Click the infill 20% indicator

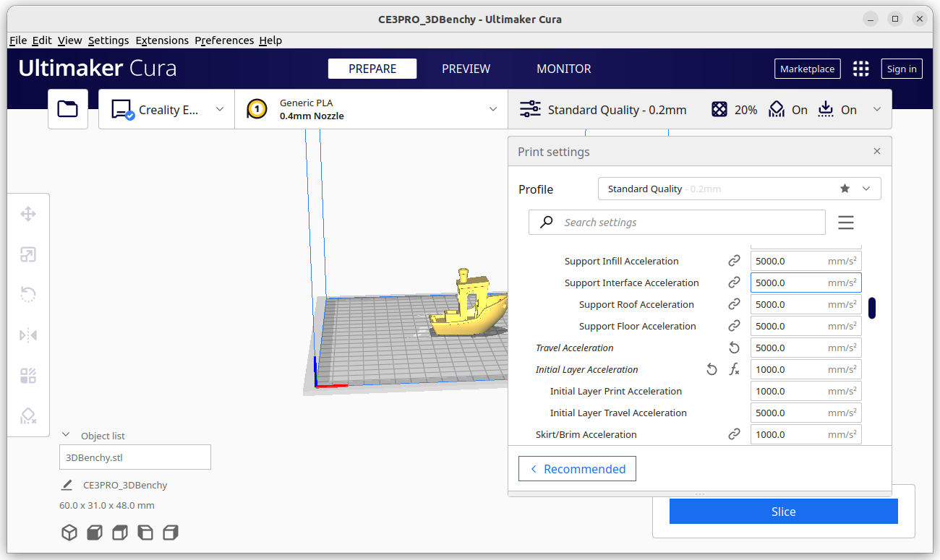pos(735,110)
